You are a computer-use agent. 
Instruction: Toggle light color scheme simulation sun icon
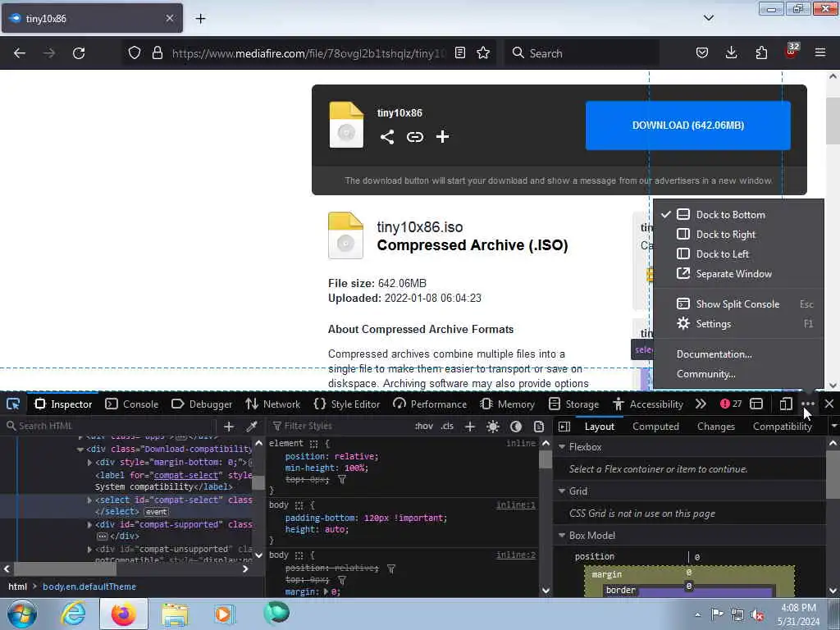[493, 427]
